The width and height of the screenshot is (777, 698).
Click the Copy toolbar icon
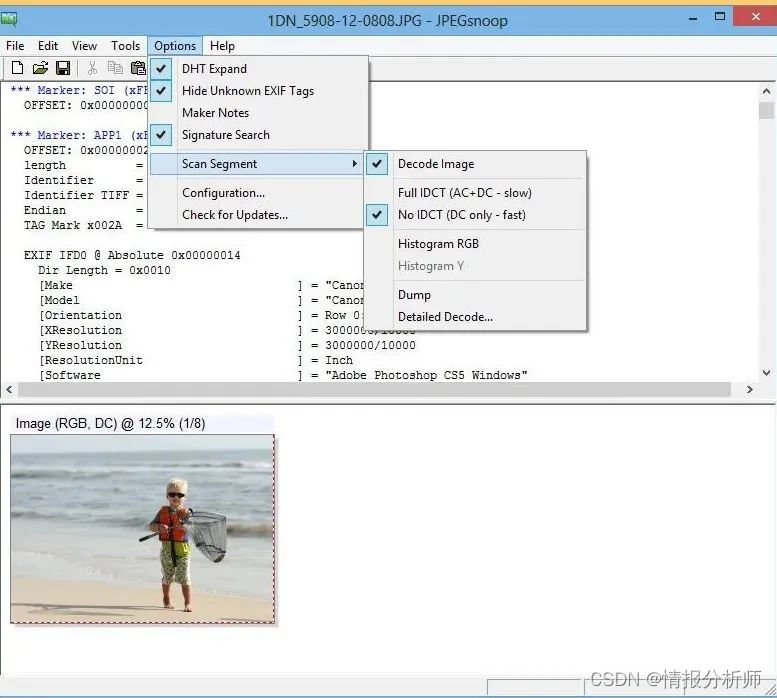(115, 67)
